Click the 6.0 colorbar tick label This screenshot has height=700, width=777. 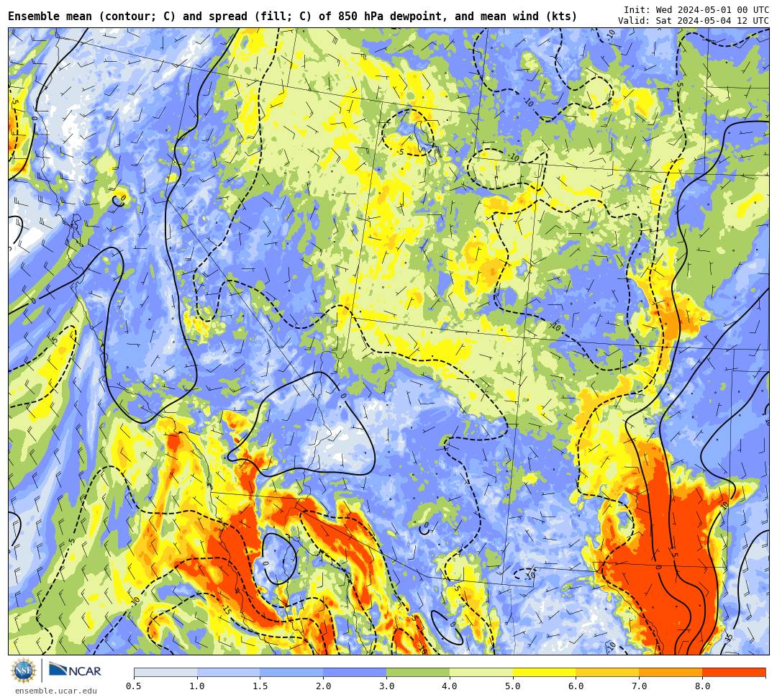[x=576, y=686]
